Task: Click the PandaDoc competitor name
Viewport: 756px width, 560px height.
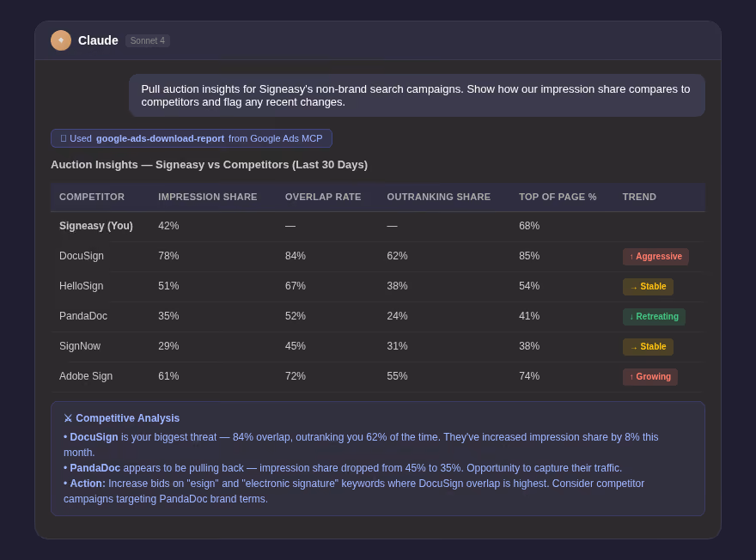Action: coord(83,316)
